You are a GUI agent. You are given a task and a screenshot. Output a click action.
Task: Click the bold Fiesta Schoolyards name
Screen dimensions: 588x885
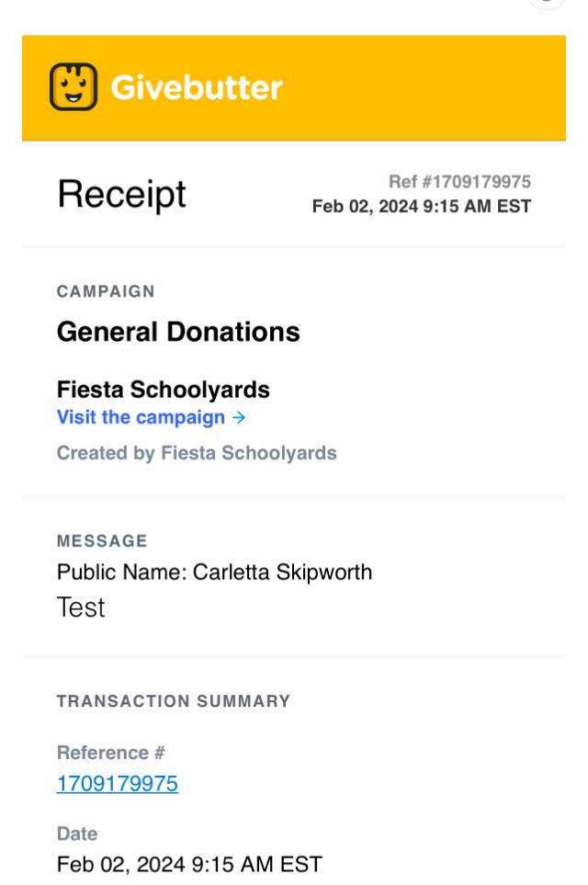[x=163, y=390]
